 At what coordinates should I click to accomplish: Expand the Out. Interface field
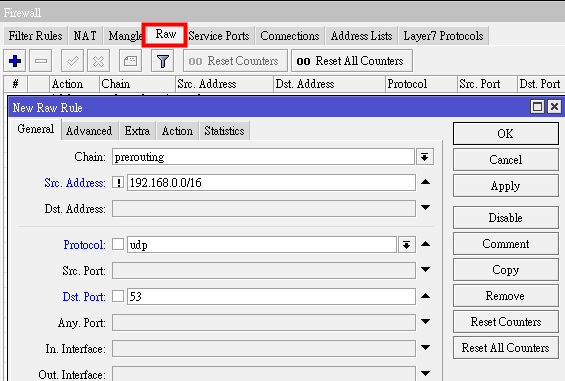pyautogui.click(x=426, y=373)
